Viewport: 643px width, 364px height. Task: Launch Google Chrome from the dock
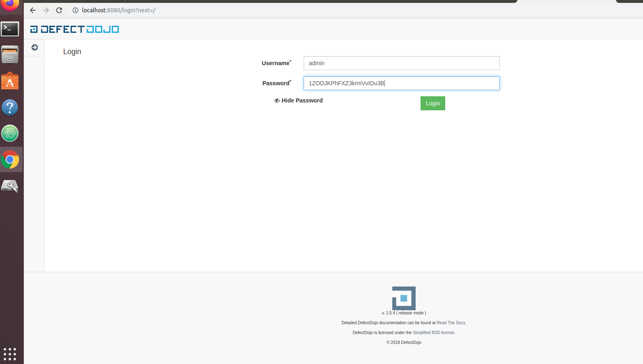click(10, 159)
